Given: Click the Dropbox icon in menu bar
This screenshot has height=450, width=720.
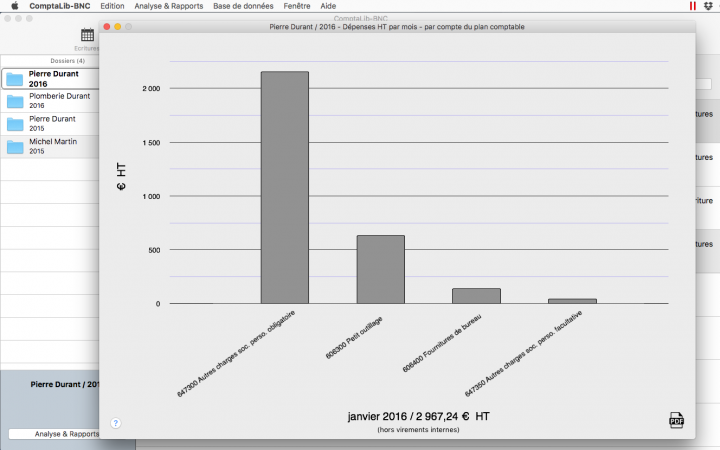Looking at the screenshot, I should tap(708, 6).
